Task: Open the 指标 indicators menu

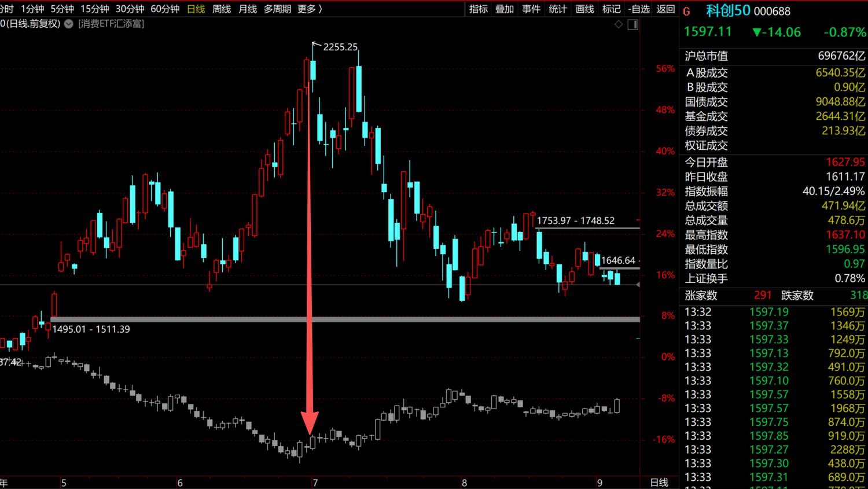Action: [x=479, y=9]
